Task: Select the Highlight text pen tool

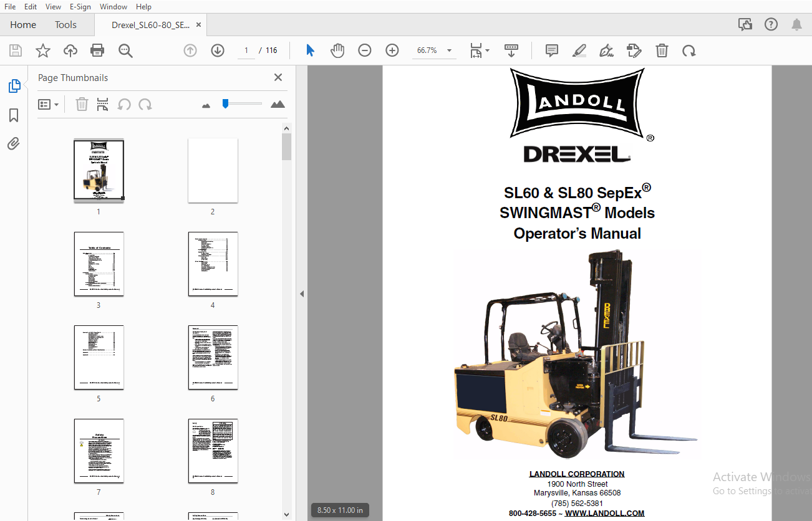Action: tap(579, 50)
